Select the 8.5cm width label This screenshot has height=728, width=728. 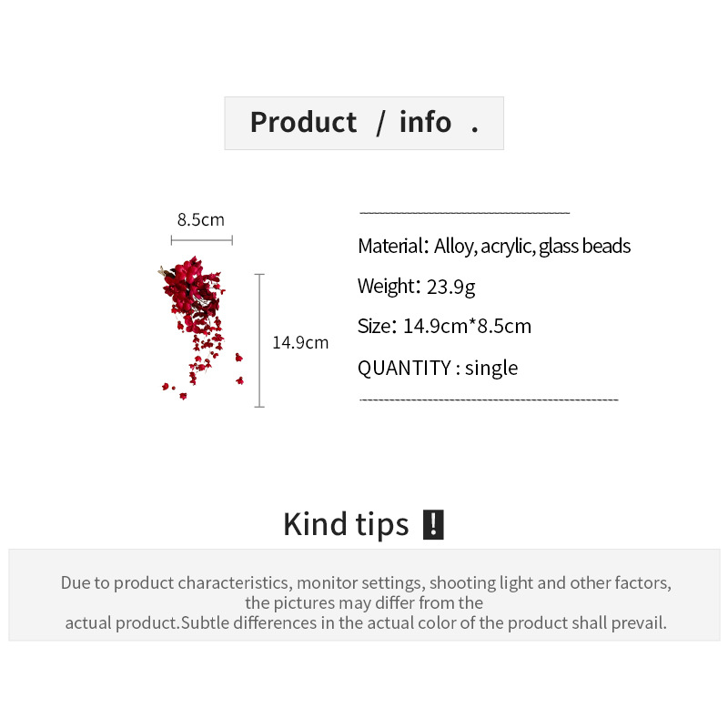pyautogui.click(x=200, y=219)
